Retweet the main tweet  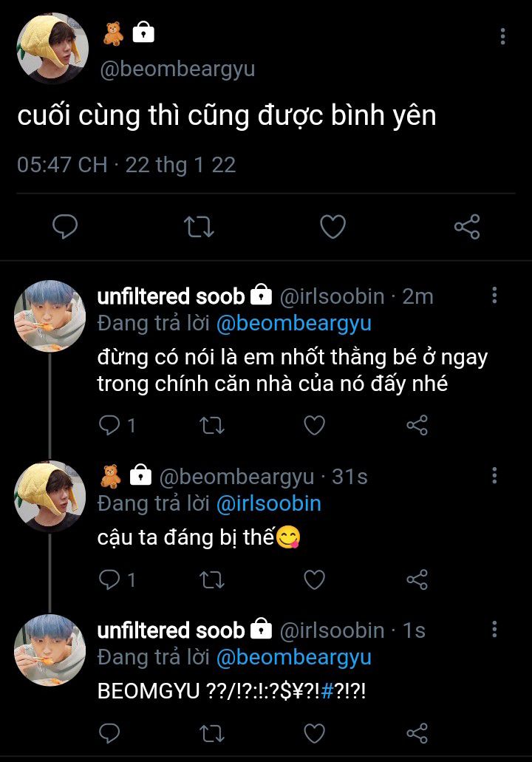pos(198,226)
